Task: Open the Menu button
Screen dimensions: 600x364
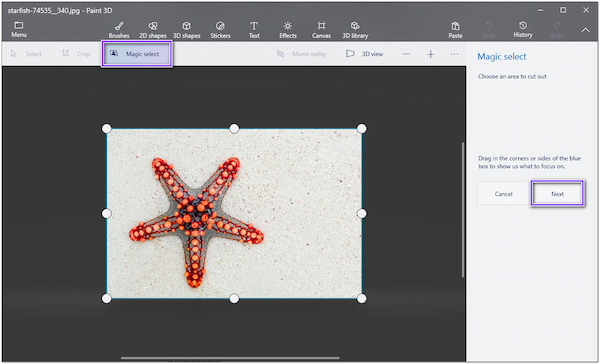Action: click(x=19, y=30)
